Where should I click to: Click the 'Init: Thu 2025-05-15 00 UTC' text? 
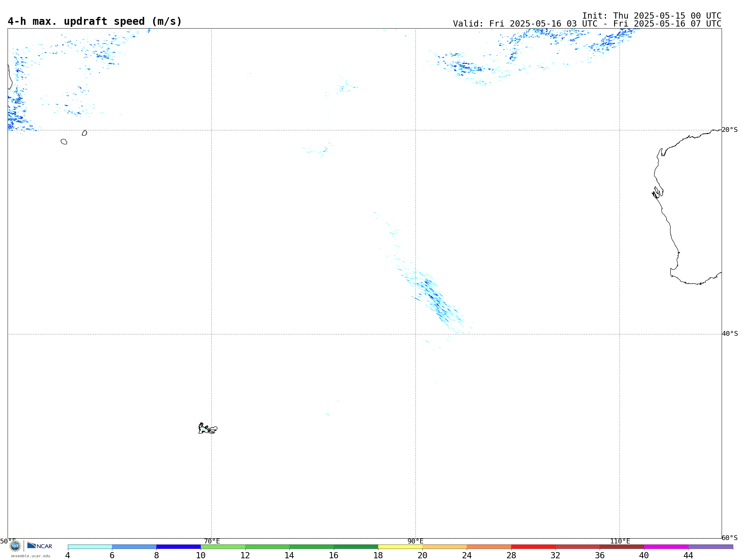[652, 16]
